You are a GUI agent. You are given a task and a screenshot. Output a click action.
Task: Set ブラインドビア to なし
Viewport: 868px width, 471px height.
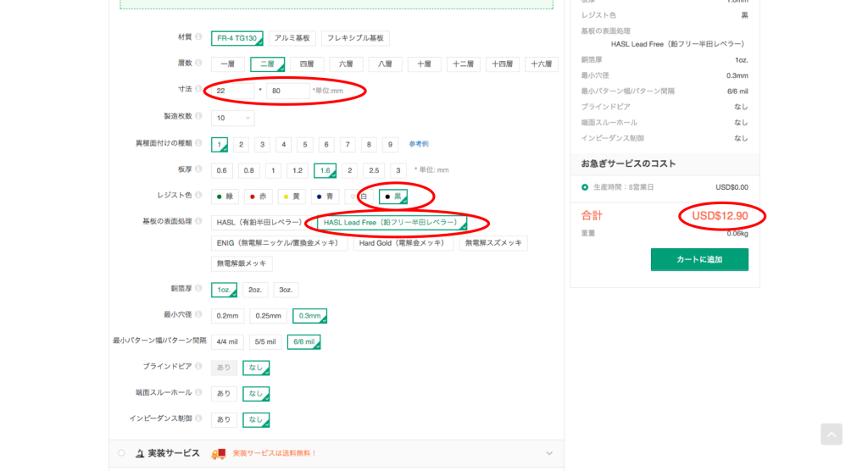255,368
